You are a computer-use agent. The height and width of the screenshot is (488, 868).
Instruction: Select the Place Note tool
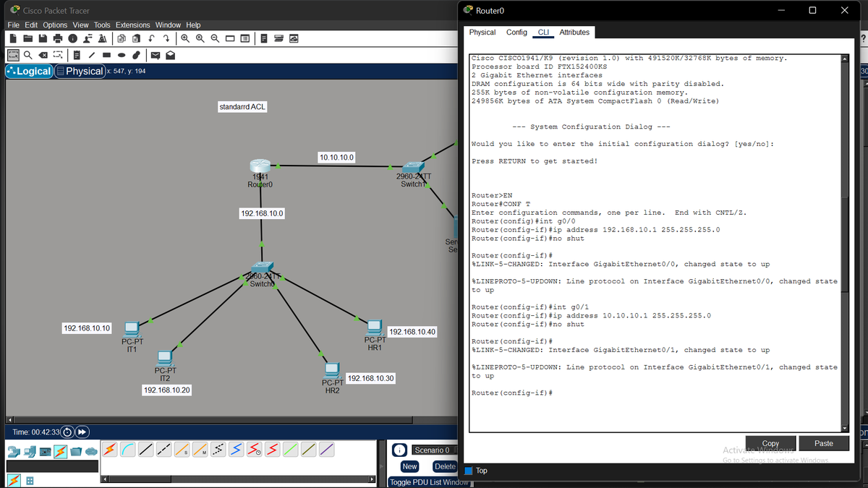(76, 56)
